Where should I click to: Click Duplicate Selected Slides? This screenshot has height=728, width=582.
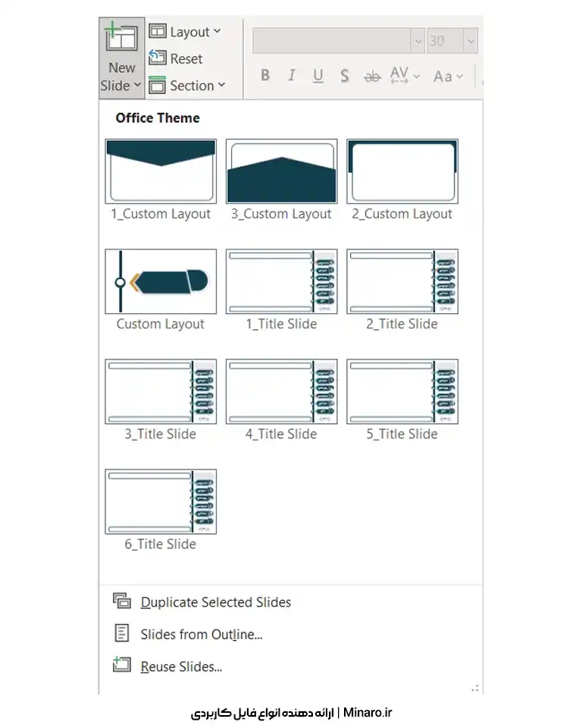click(215, 602)
